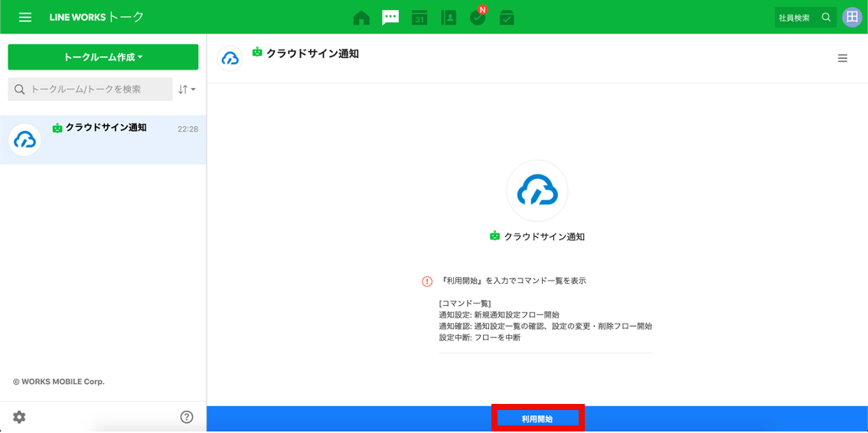
Task: Open the checkmark box icon in top bar
Action: pyautogui.click(x=507, y=18)
